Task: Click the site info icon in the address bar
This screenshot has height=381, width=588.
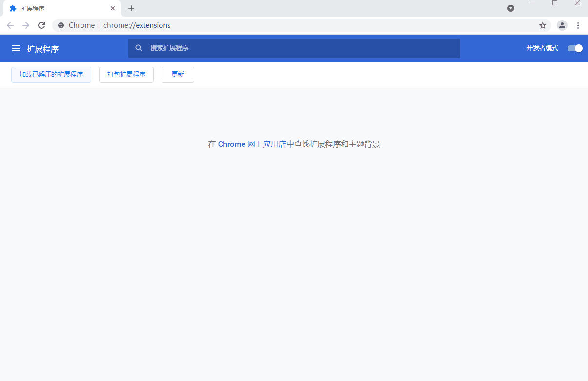Action: [61, 25]
